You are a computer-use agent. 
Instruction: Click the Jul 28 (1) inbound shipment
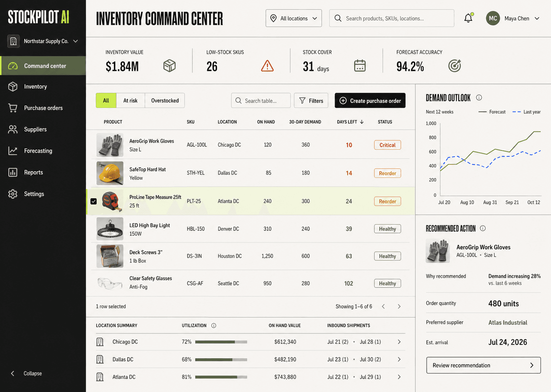(x=370, y=342)
